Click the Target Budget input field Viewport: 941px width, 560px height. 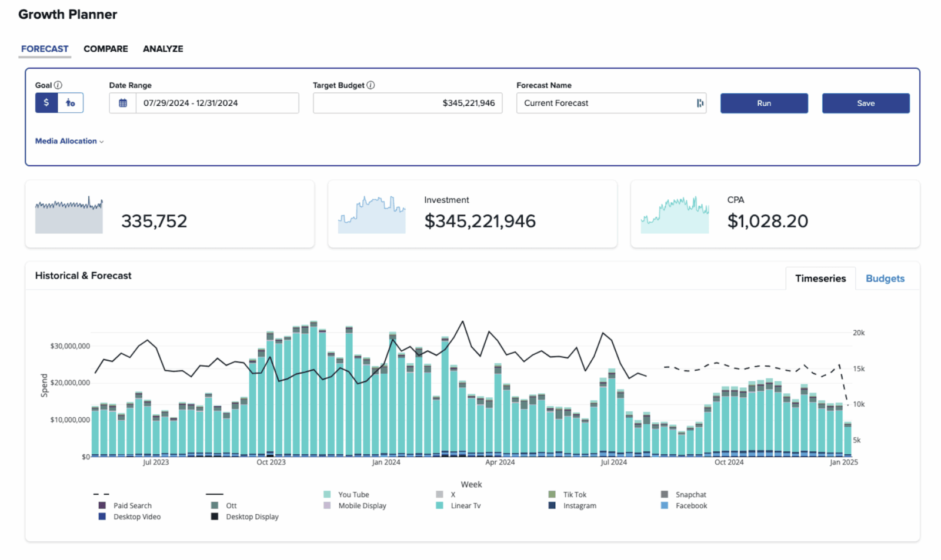[x=408, y=103]
